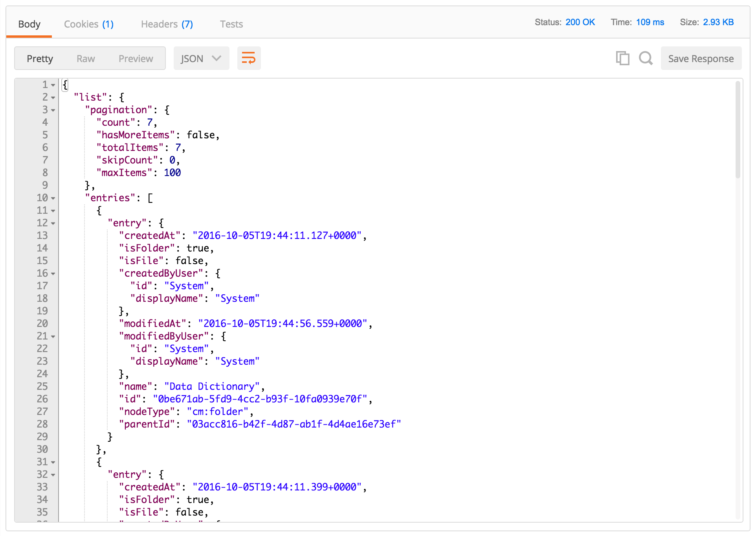Image resolution: width=756 pixels, height=536 pixels.
Task: Click modifiedAt "2016-10-05T19:44:56.559+0000"
Action: (283, 323)
